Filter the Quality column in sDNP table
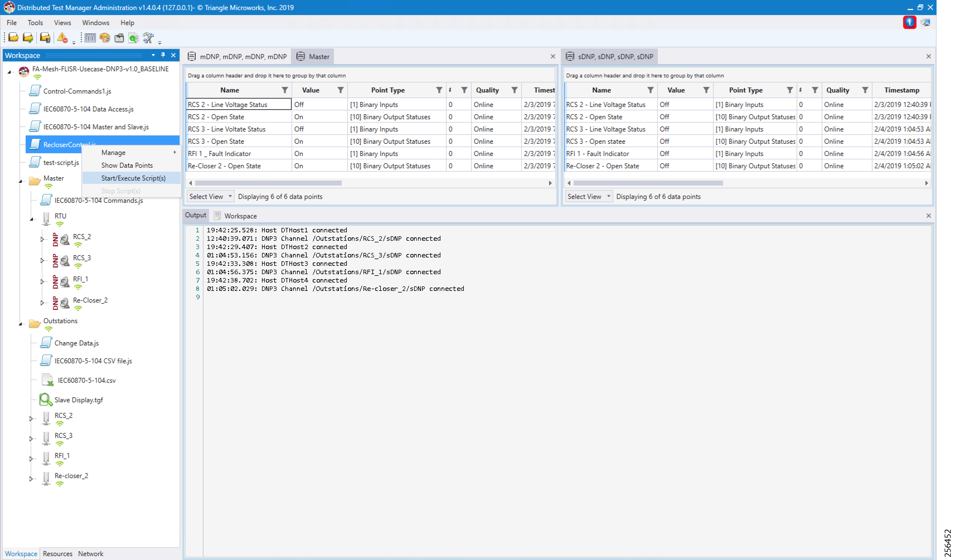Image resolution: width=953 pixels, height=560 pixels. pyautogui.click(x=865, y=90)
